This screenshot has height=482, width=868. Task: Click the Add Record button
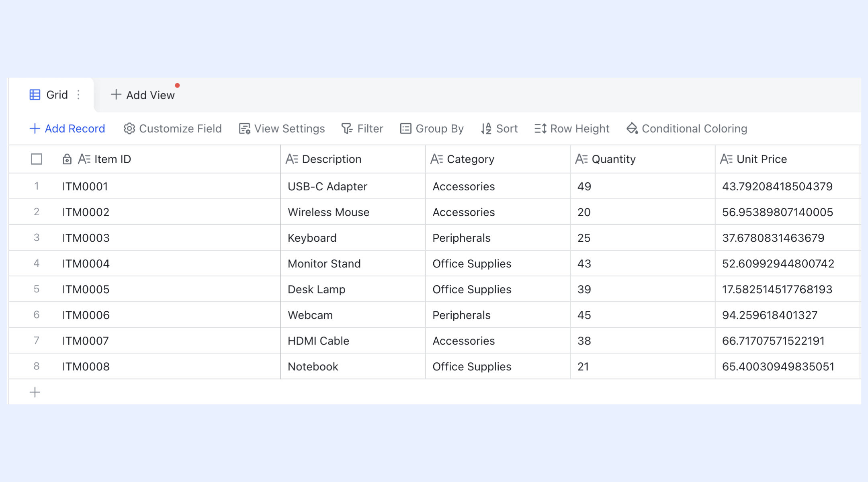(x=67, y=129)
